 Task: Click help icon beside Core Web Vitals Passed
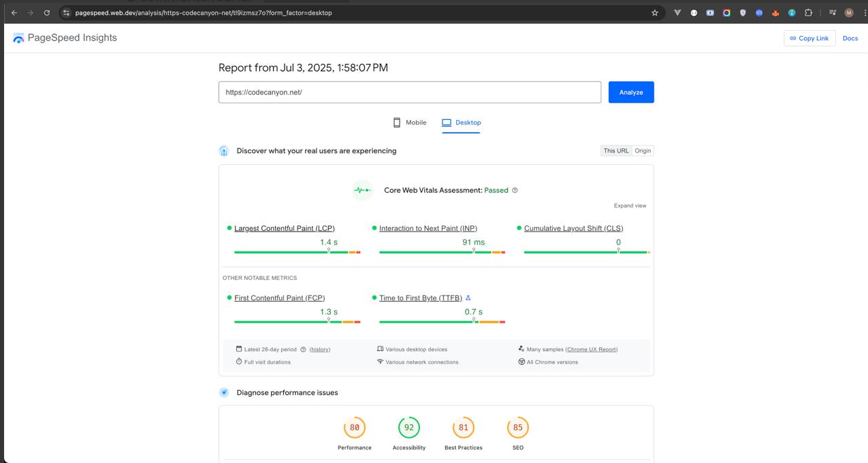click(515, 190)
